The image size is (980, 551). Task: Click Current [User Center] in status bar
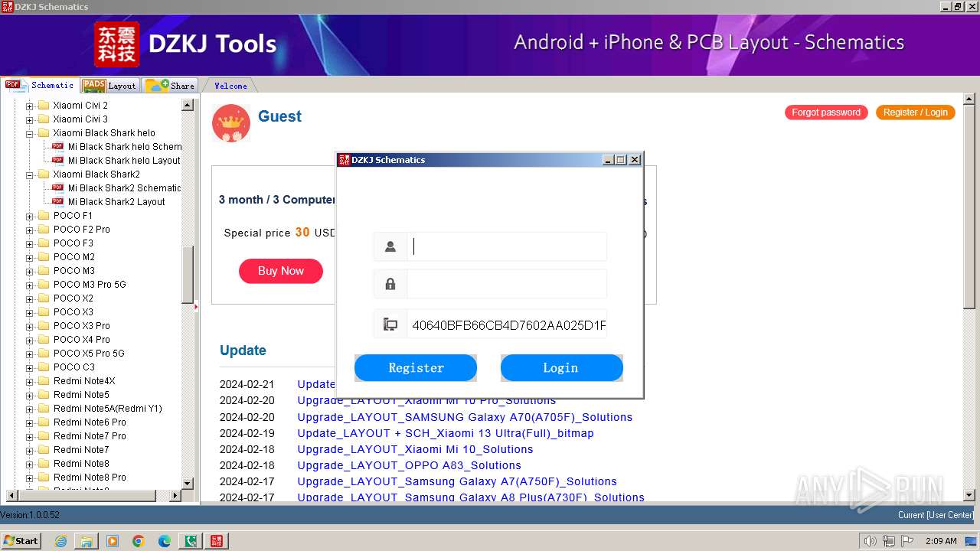pyautogui.click(x=936, y=515)
